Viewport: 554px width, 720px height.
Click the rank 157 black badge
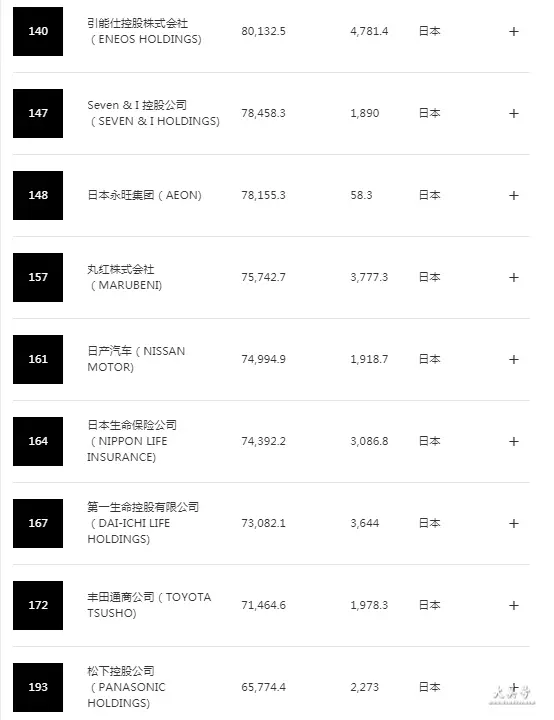[38, 277]
